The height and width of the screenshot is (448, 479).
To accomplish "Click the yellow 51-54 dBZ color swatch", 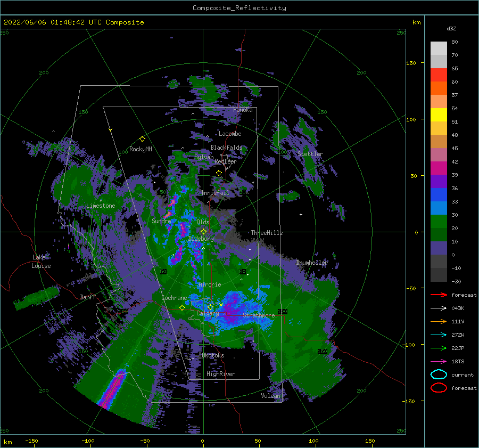I will pos(439,115).
